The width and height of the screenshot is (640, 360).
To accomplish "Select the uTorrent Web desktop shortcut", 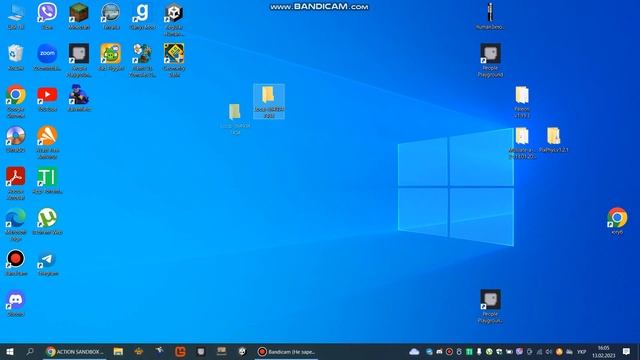I will pyautogui.click(x=47, y=221).
